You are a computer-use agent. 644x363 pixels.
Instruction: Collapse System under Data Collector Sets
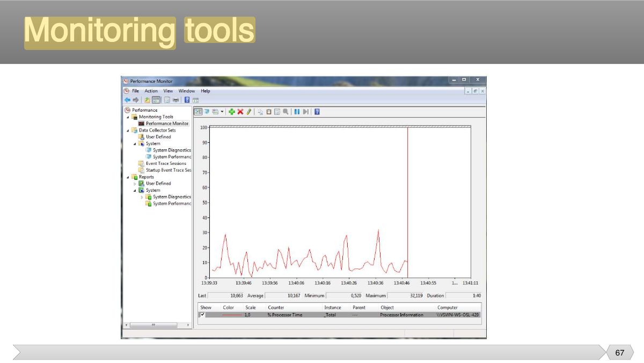click(x=135, y=143)
